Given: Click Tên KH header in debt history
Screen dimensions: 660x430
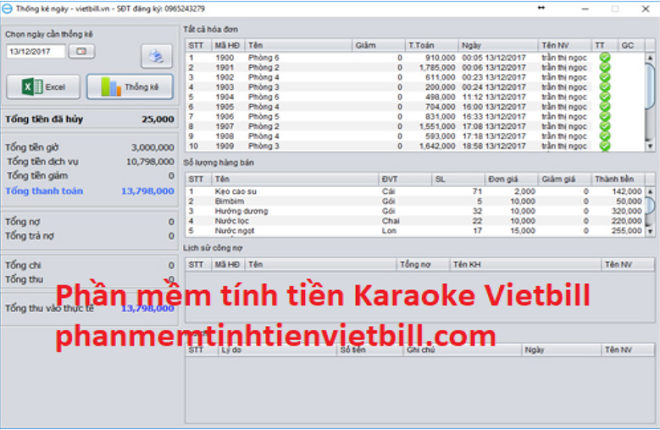Looking at the screenshot, I should click(x=525, y=264).
